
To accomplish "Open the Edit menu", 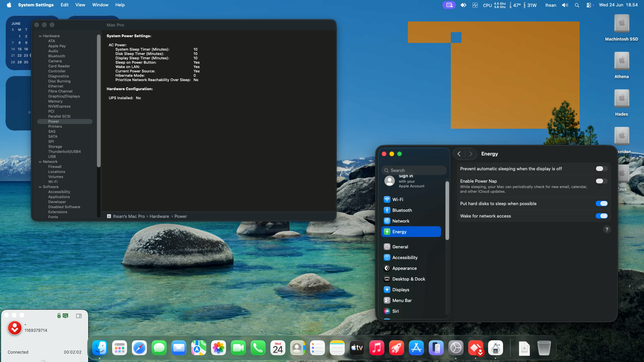I will (x=64, y=5).
